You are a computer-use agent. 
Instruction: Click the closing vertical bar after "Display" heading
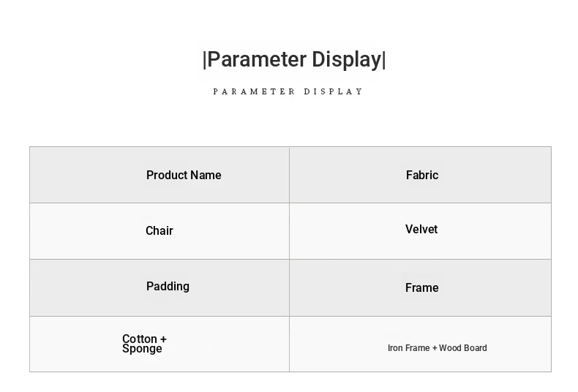tap(384, 60)
